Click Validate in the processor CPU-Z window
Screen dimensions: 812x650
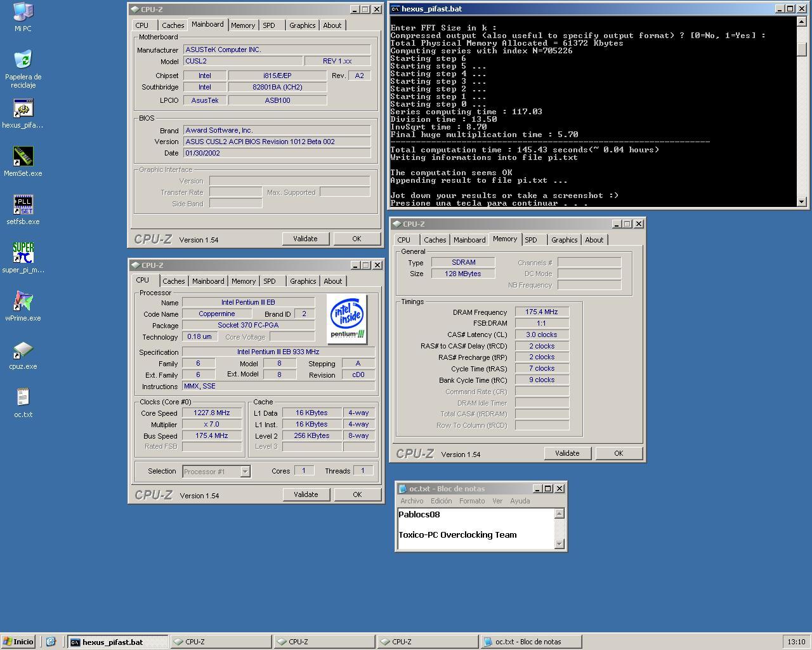pos(306,494)
